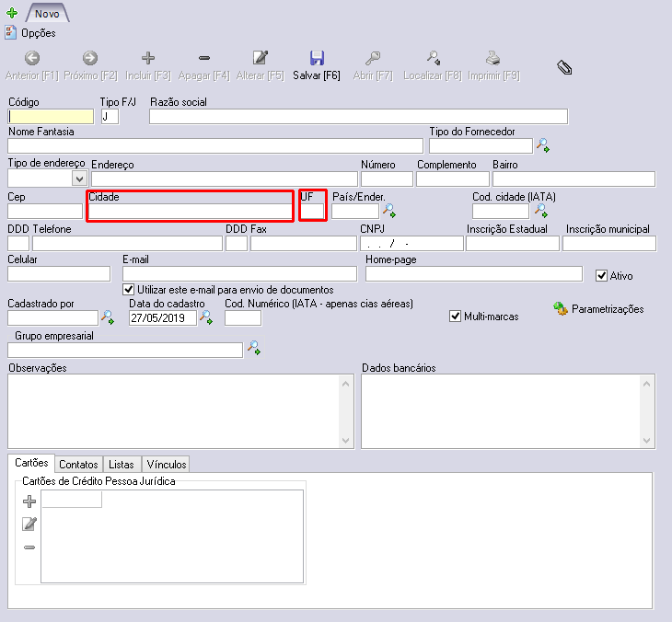This screenshot has width=672, height=622.
Task: Click the Número field
Action: (x=387, y=179)
